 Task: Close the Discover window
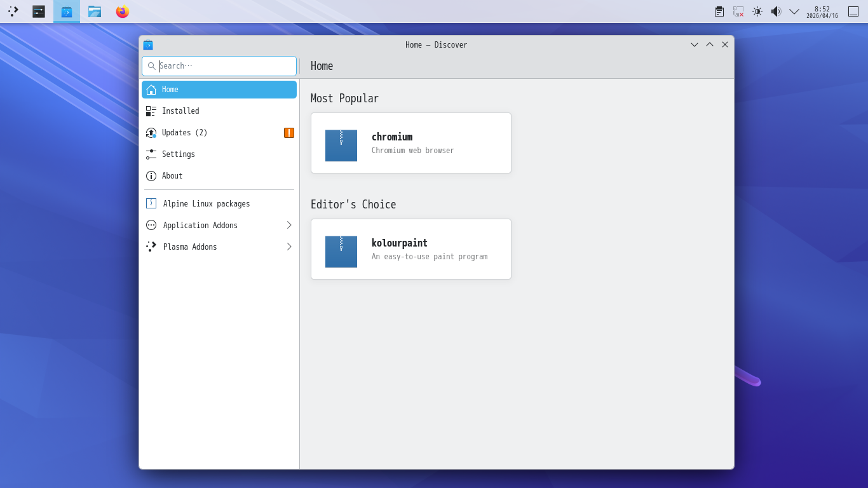[x=725, y=45]
